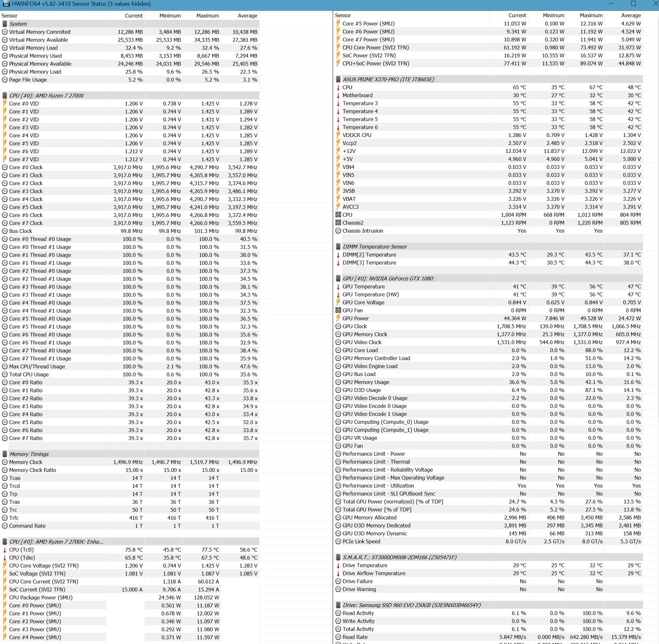The image size is (659, 644).
Task: Select the Drive Failure row
Action: [x=357, y=581]
